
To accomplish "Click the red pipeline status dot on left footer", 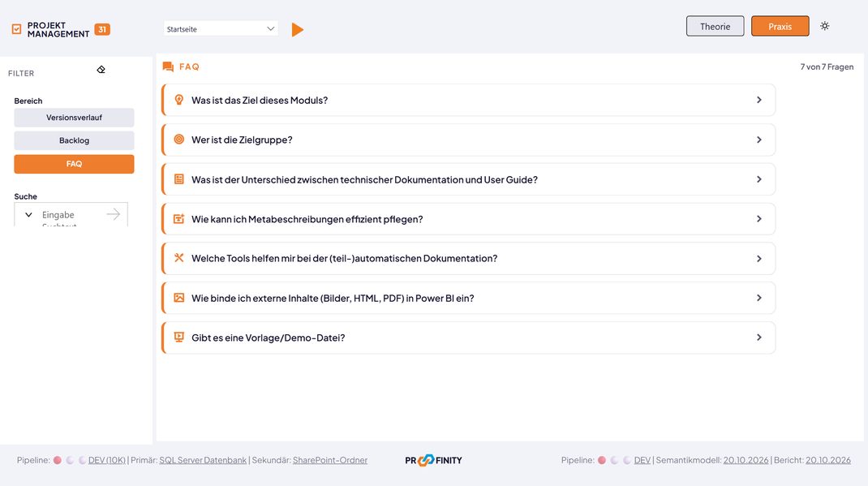I will [x=57, y=461].
